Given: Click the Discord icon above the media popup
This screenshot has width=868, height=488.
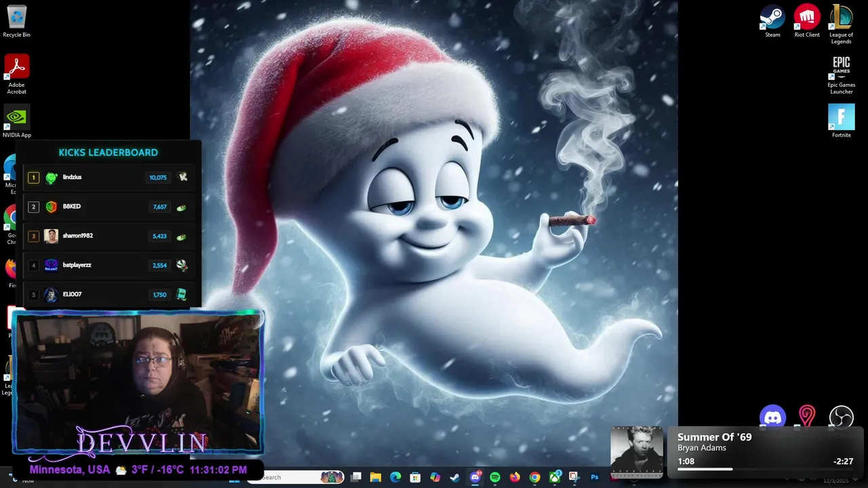Looking at the screenshot, I should [x=772, y=417].
